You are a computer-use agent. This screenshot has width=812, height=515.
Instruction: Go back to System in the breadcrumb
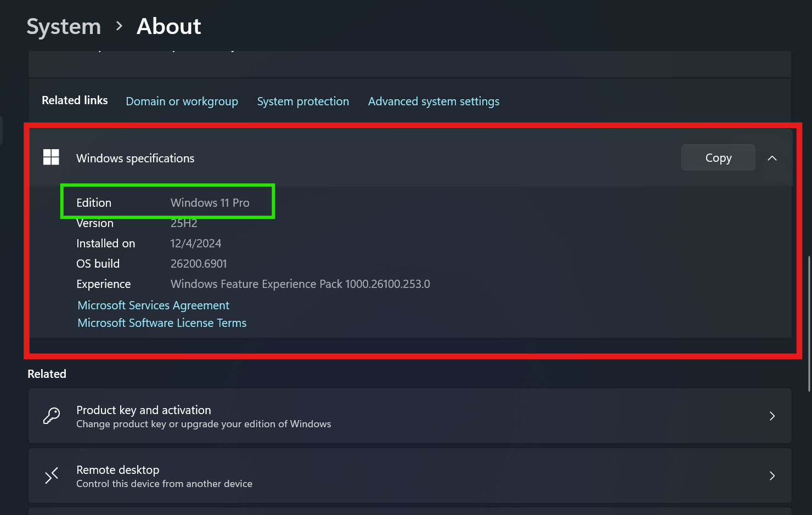64,26
